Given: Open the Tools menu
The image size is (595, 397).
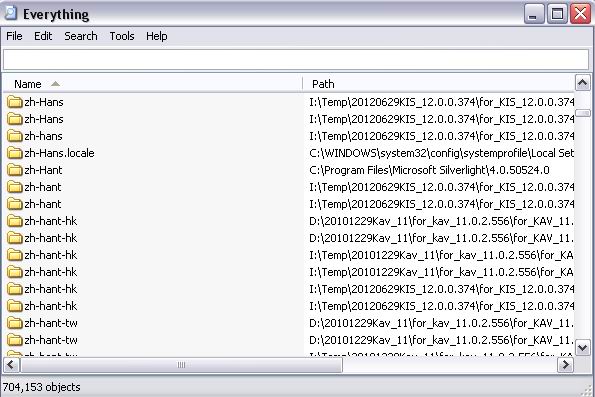Looking at the screenshot, I should [x=122, y=36].
